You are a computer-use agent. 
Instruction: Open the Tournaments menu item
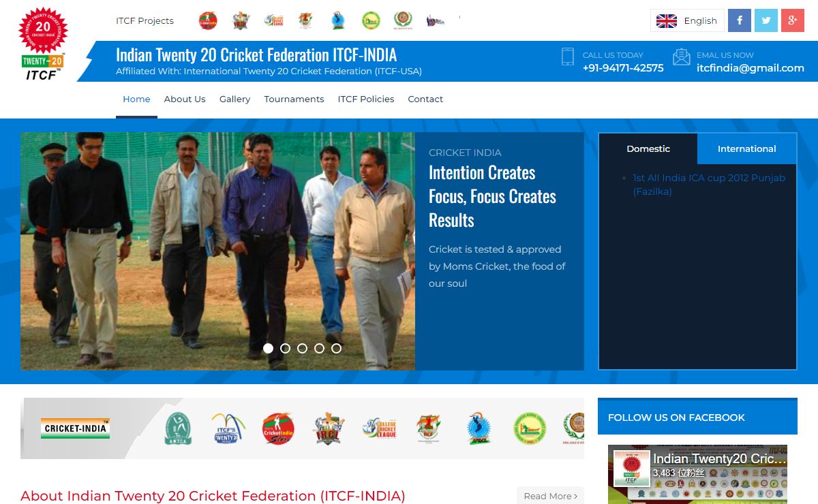(x=294, y=99)
